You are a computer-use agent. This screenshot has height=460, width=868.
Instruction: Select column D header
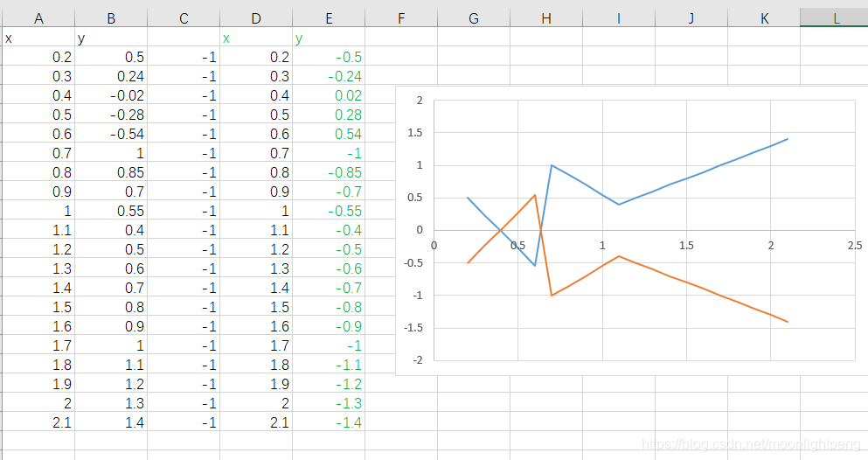click(256, 18)
